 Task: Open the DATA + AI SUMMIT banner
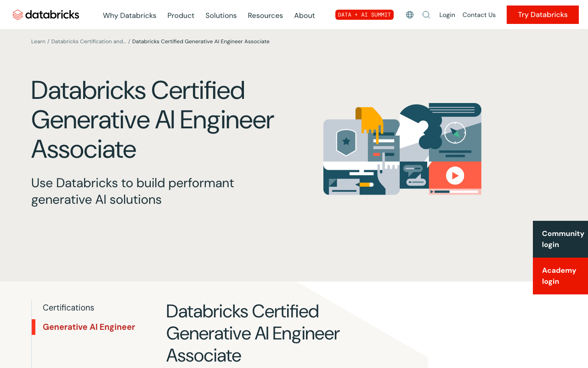(364, 14)
